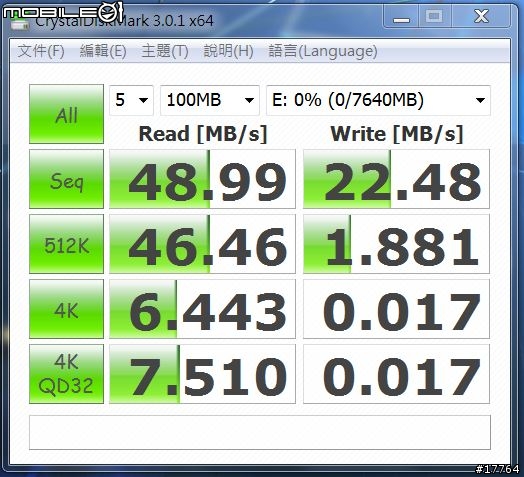The height and width of the screenshot is (477, 524).
Task: Start the 4K QD32 benchmark test
Action: [x=67, y=374]
